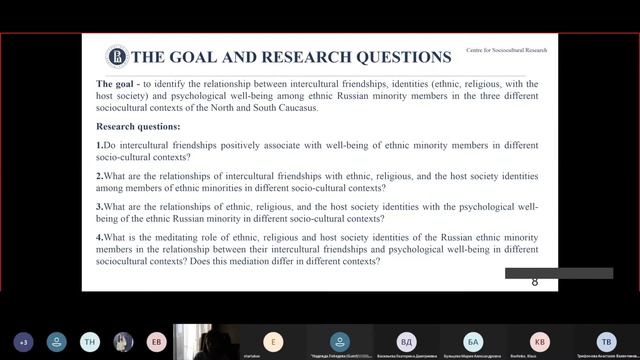The width and height of the screenshot is (640, 360).
Task: Click the photo avatar next to TH
Action: point(123,342)
